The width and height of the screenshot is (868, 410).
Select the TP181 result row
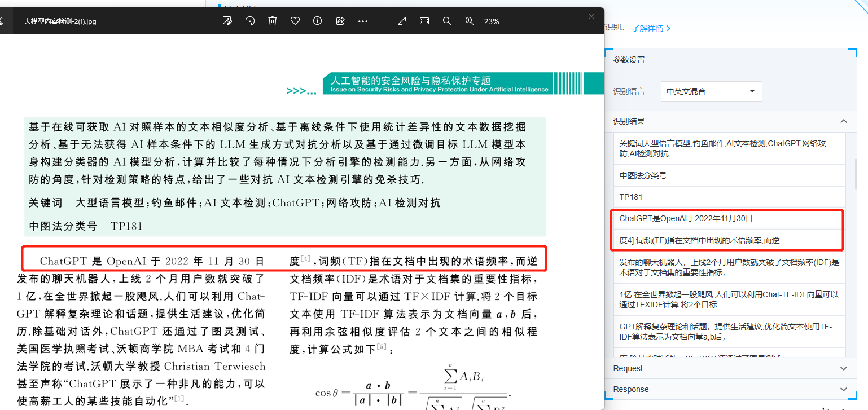coord(729,197)
